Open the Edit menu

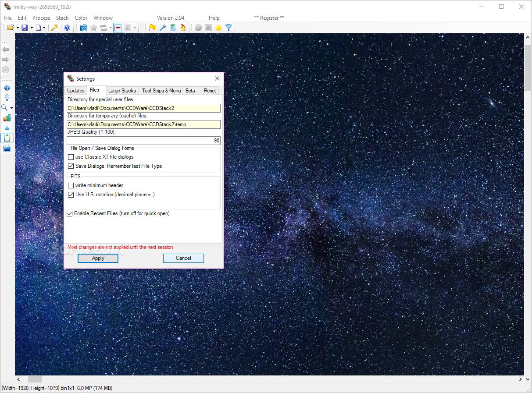coord(22,18)
